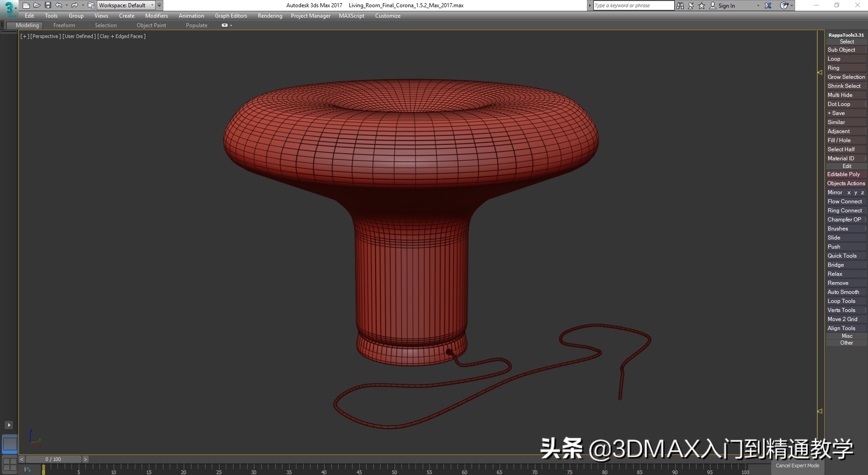Open the Modifiers menu
This screenshot has height=475, width=868.
(x=156, y=16)
